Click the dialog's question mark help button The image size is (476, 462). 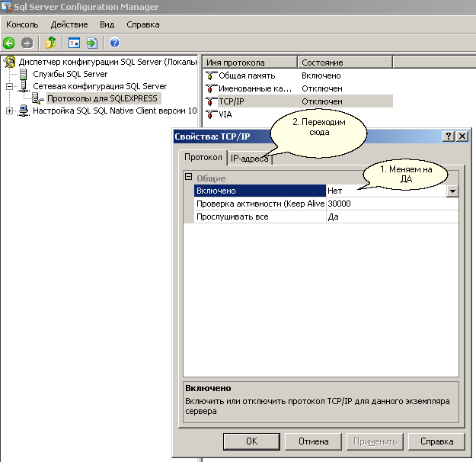point(448,136)
